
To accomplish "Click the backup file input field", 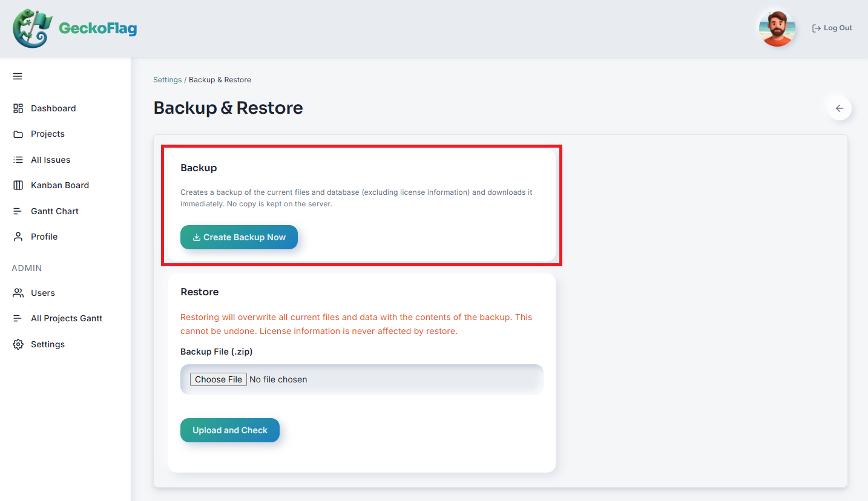I will [362, 379].
